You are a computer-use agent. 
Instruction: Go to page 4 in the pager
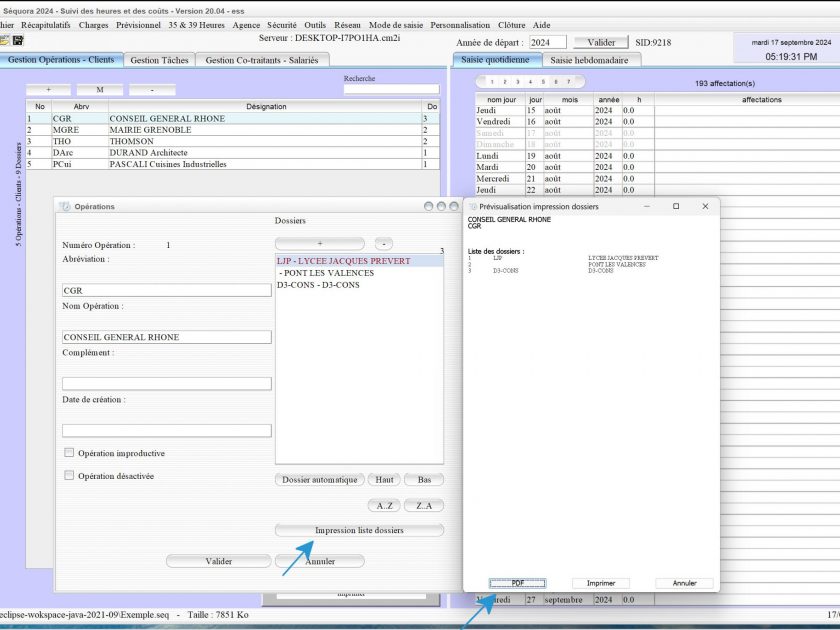(x=530, y=82)
